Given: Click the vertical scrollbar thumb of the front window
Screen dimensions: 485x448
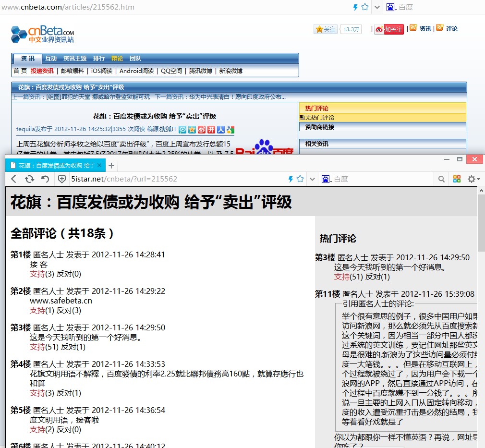Looking at the screenshot, I should pyautogui.click(x=481, y=223).
